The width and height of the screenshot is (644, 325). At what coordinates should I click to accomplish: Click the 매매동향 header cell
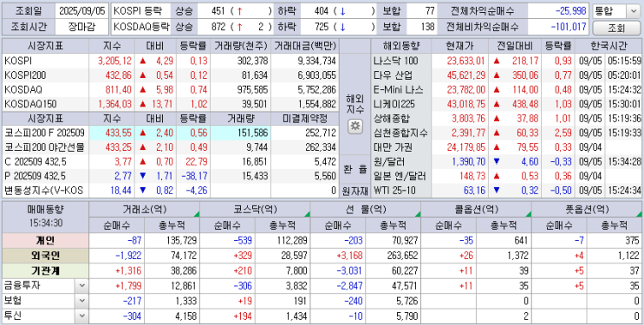[x=45, y=217]
